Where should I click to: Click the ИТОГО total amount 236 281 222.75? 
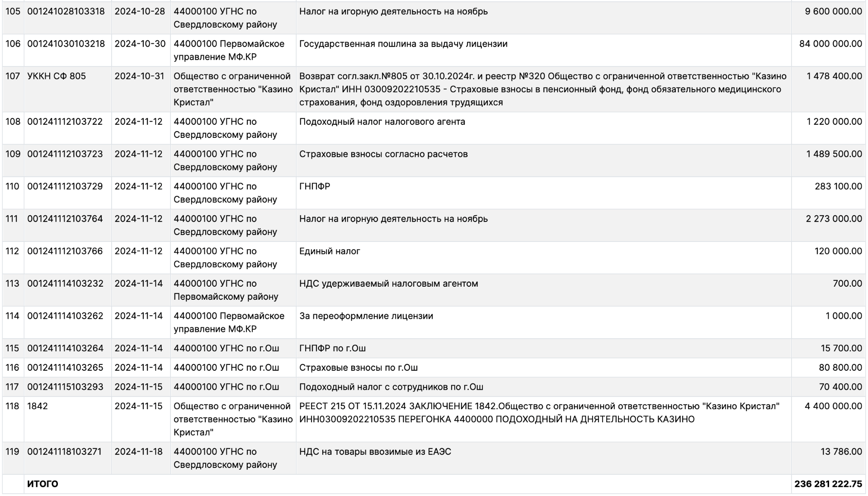pyautogui.click(x=828, y=484)
